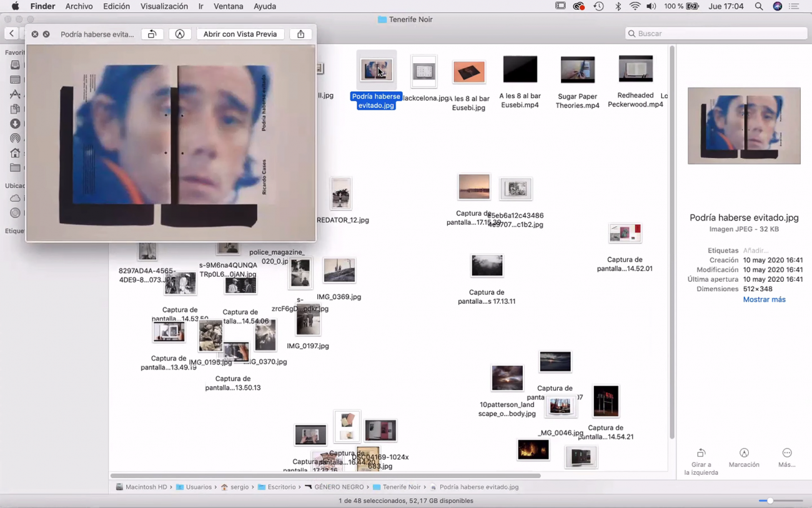812x508 pixels.
Task: Click Mostrar más link
Action: click(764, 299)
